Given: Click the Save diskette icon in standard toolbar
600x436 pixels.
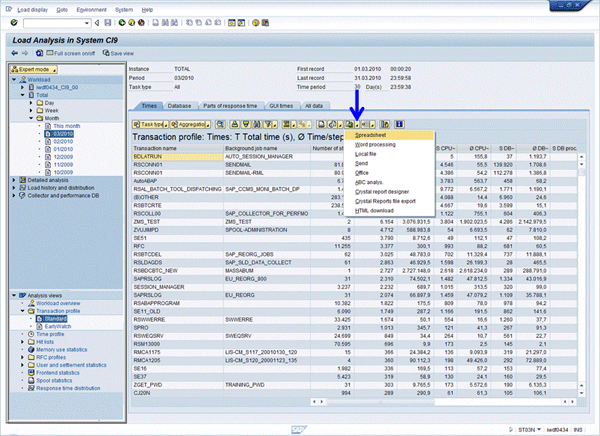Looking at the screenshot, I should tap(108, 23).
